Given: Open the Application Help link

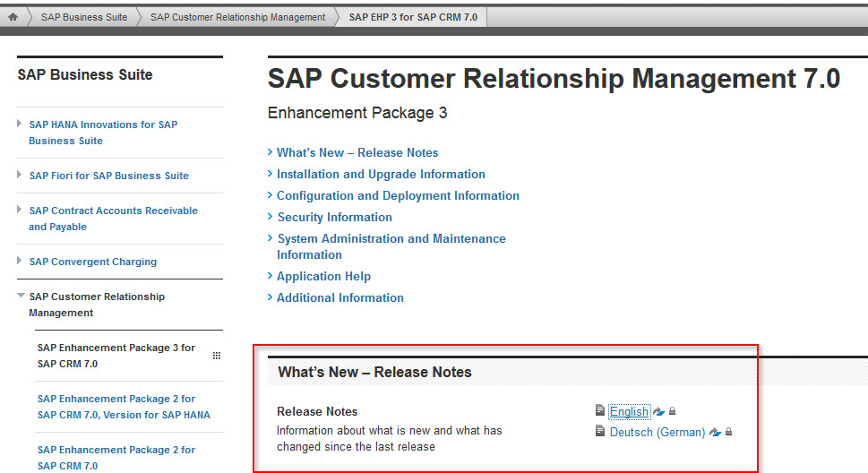Looking at the screenshot, I should click(323, 276).
